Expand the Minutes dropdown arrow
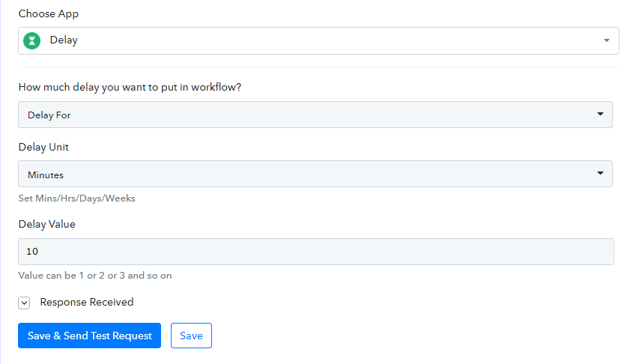 click(600, 173)
